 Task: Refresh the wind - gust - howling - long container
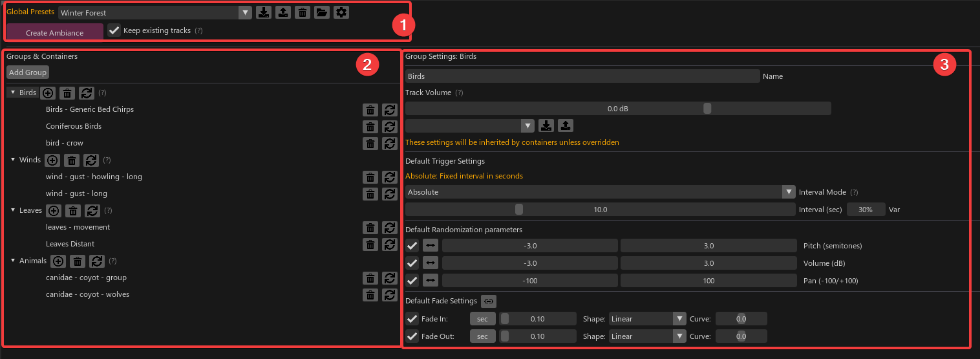tap(389, 177)
